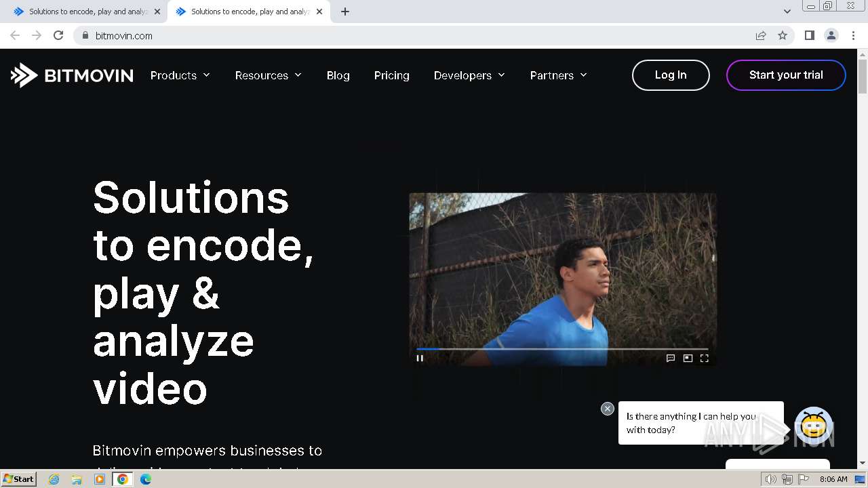Launch Internet Explorer from taskbar
The width and height of the screenshot is (868, 488).
pyautogui.click(x=54, y=479)
